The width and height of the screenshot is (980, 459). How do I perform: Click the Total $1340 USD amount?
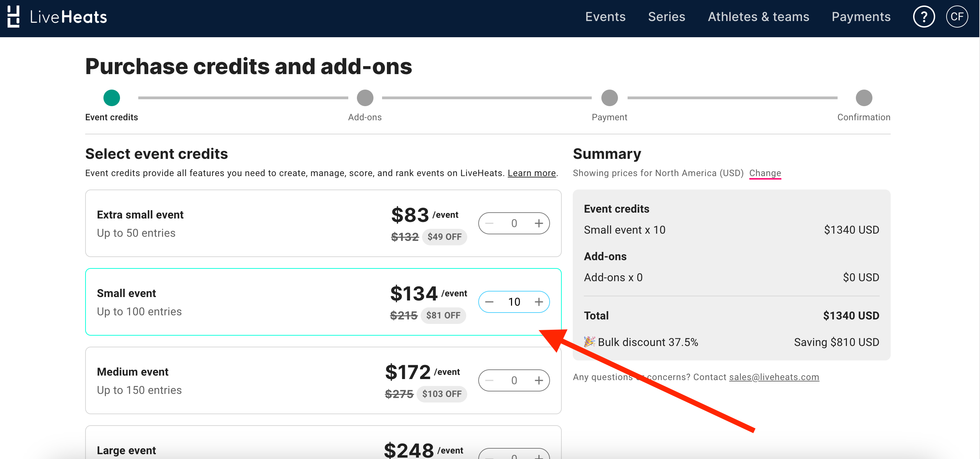[x=851, y=316]
